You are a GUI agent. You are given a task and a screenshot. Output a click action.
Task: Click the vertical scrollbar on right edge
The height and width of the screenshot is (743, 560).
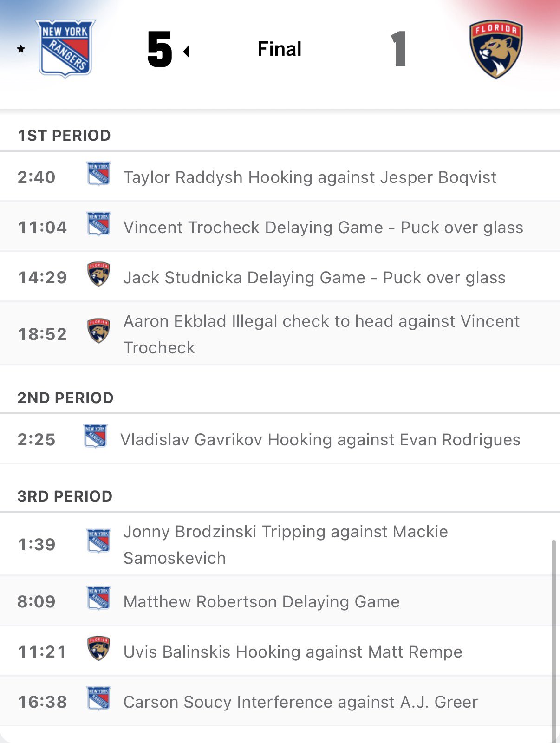(x=553, y=641)
